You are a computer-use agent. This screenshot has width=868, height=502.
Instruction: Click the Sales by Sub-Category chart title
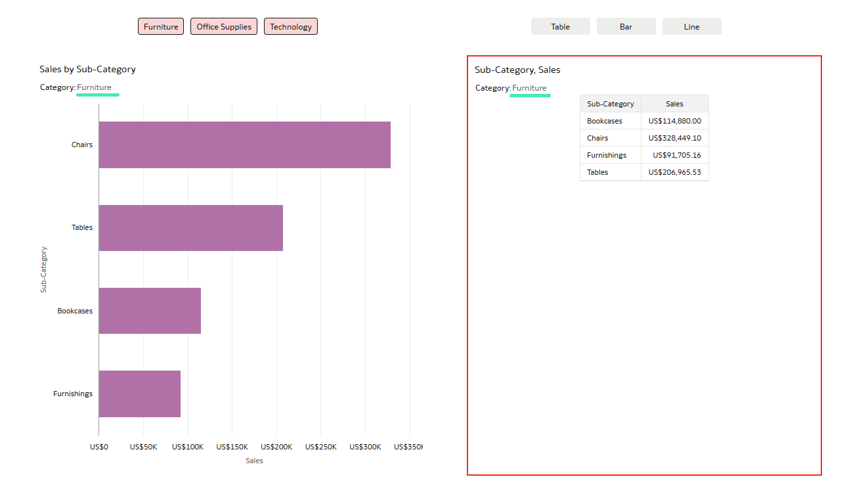[87, 69]
